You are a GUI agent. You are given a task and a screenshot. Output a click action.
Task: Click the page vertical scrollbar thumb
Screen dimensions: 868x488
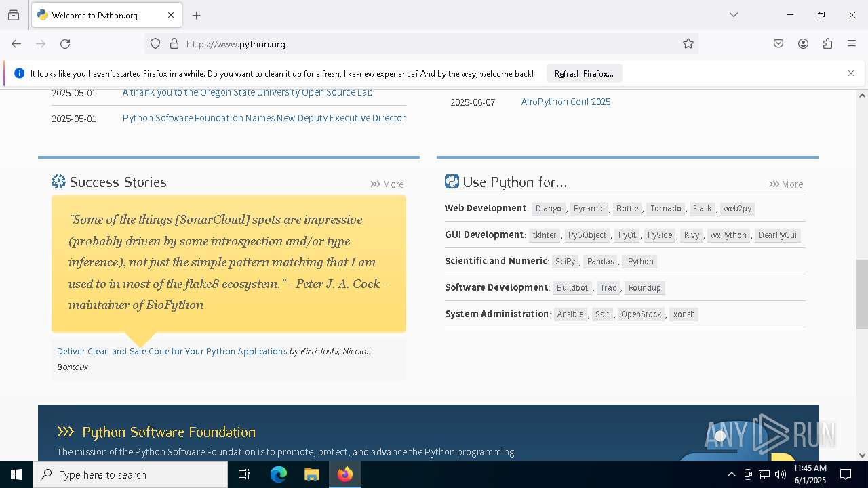point(862,294)
